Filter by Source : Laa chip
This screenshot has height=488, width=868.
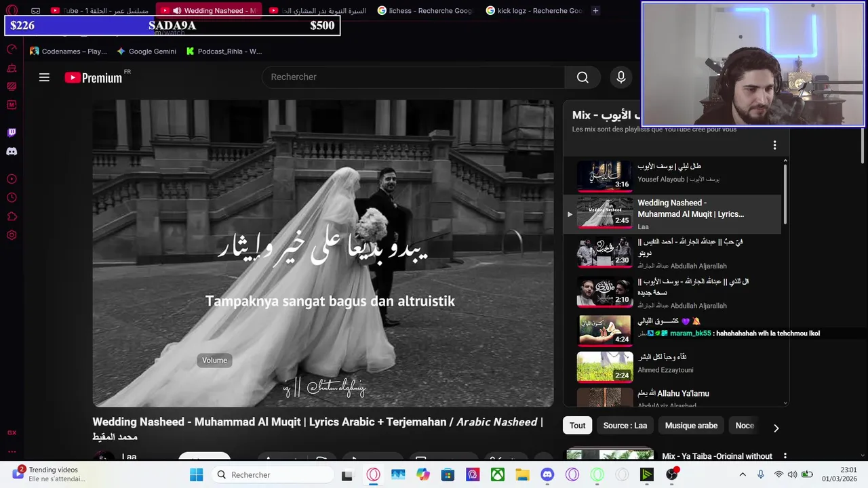[625, 426]
